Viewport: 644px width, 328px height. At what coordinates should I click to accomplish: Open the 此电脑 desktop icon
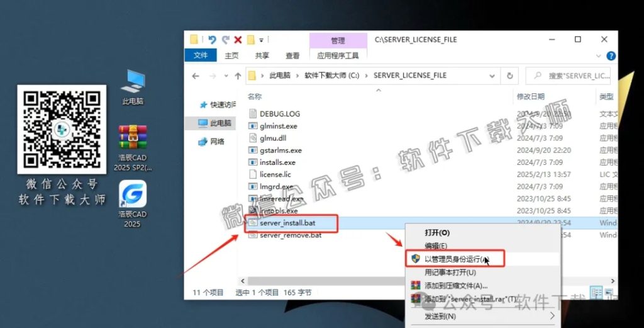pos(133,87)
